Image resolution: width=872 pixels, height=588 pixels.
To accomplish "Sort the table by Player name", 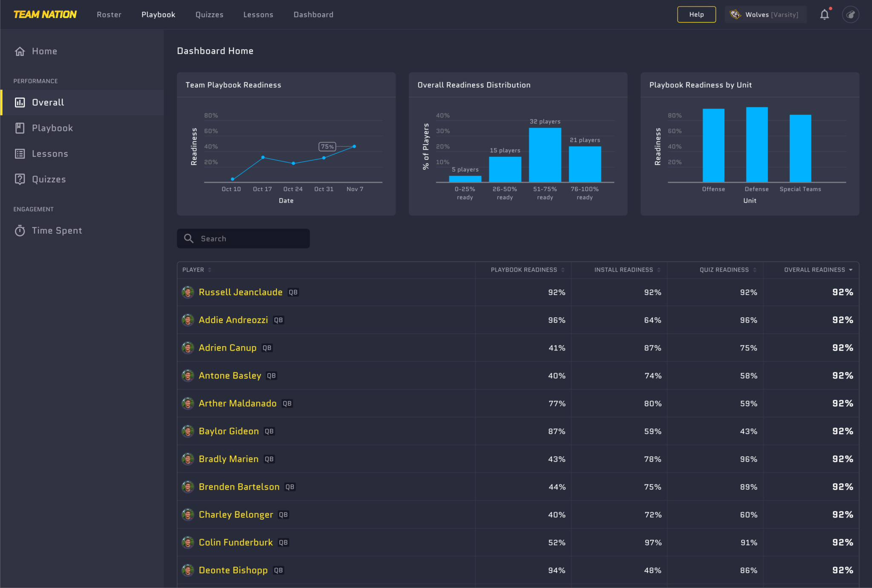I will (209, 270).
